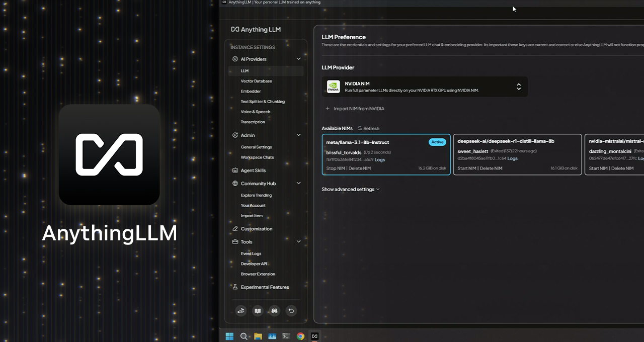The width and height of the screenshot is (644, 342).
Task: Open the NVIDIA NIM provider selector dropdown
Action: click(519, 87)
